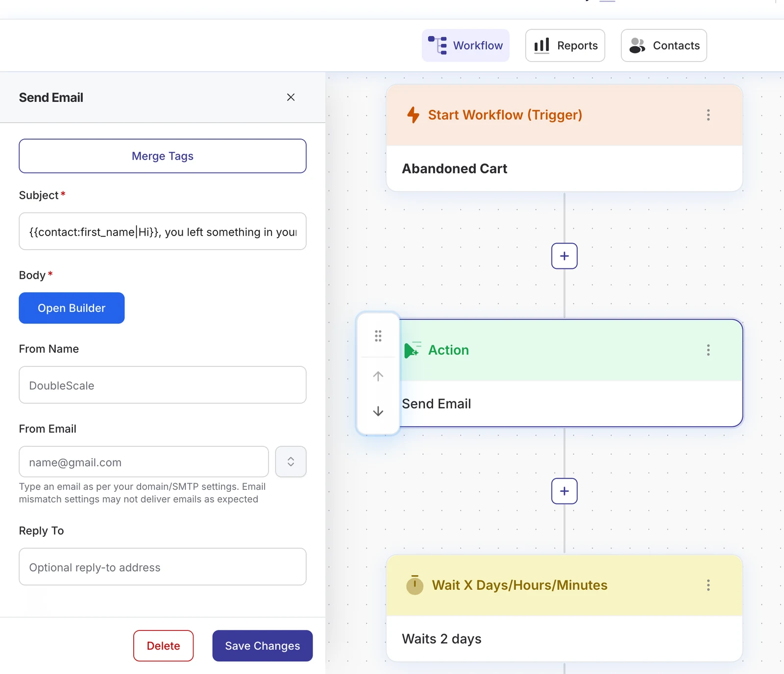Click the lightning bolt trigger icon
This screenshot has width=784, height=674.
(x=414, y=115)
